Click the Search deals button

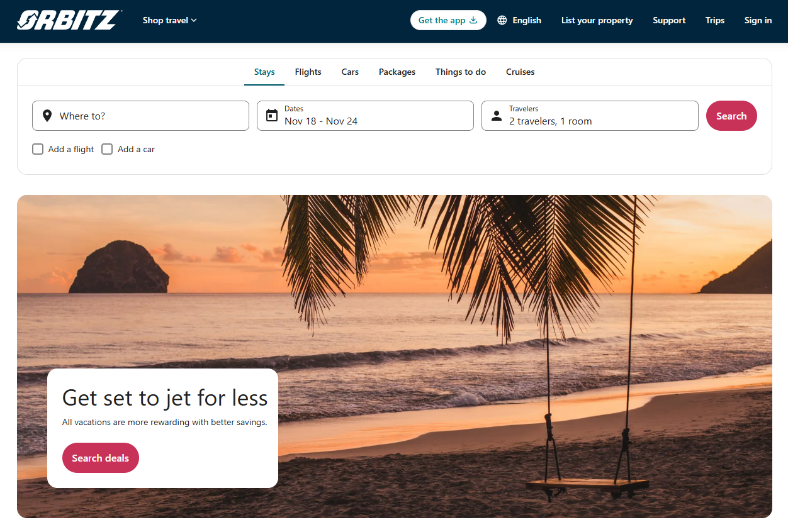[x=100, y=458]
